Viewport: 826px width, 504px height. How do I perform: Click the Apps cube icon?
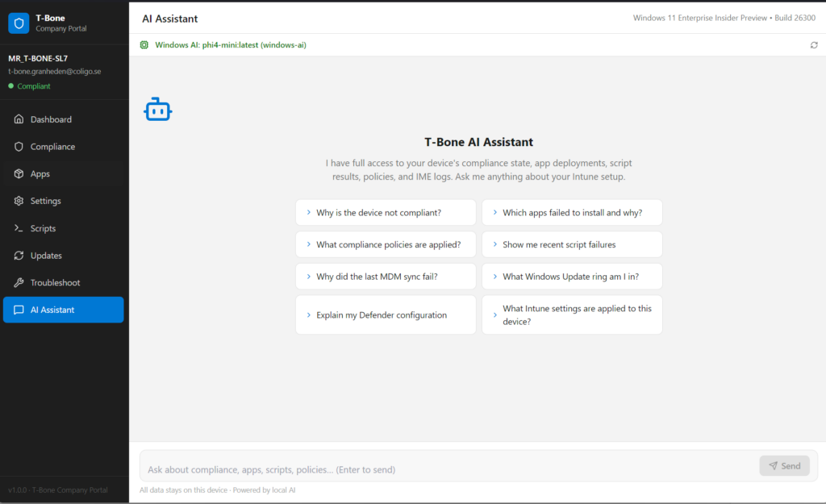pyautogui.click(x=19, y=174)
